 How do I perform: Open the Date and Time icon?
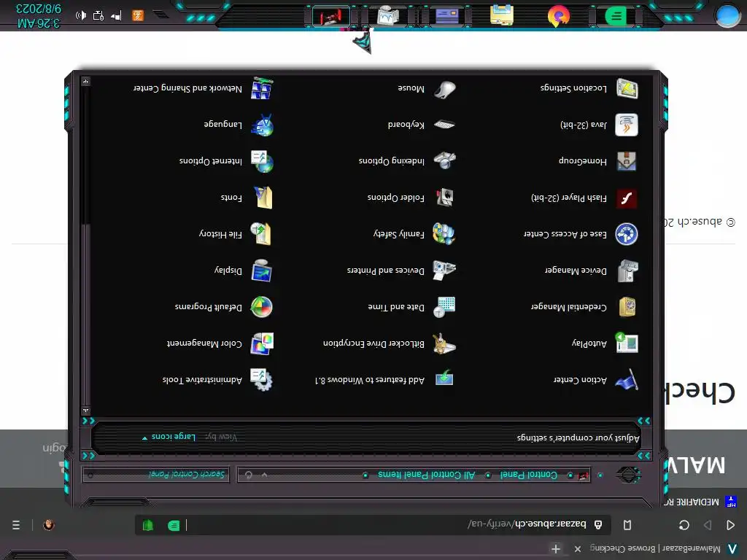coord(444,307)
